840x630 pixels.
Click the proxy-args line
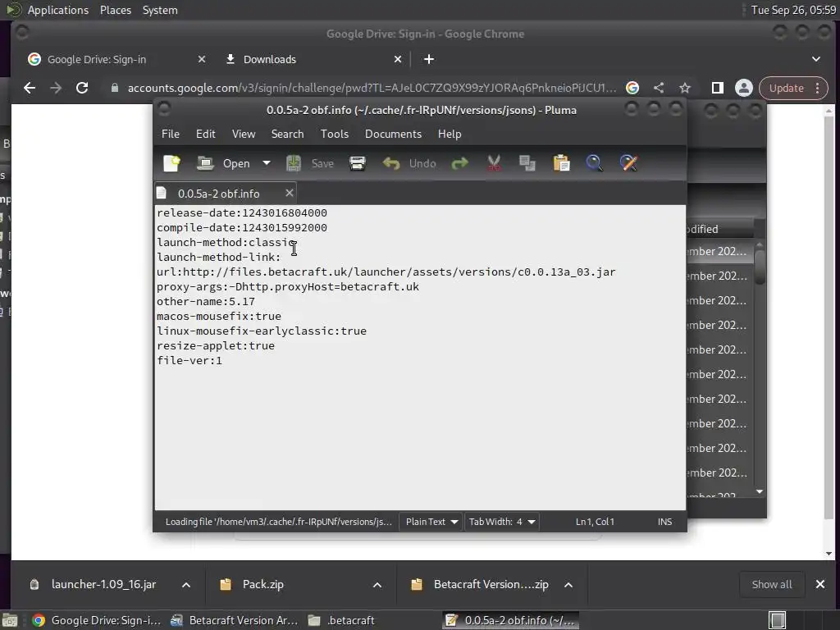point(288,286)
